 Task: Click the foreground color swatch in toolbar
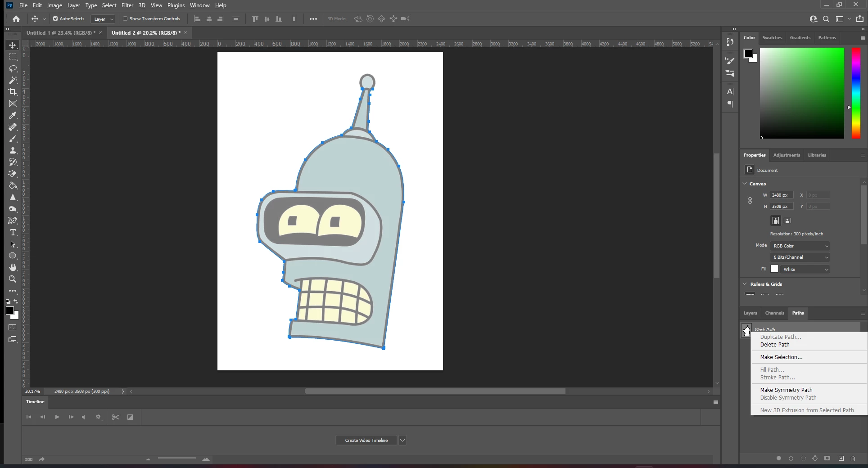point(10,310)
